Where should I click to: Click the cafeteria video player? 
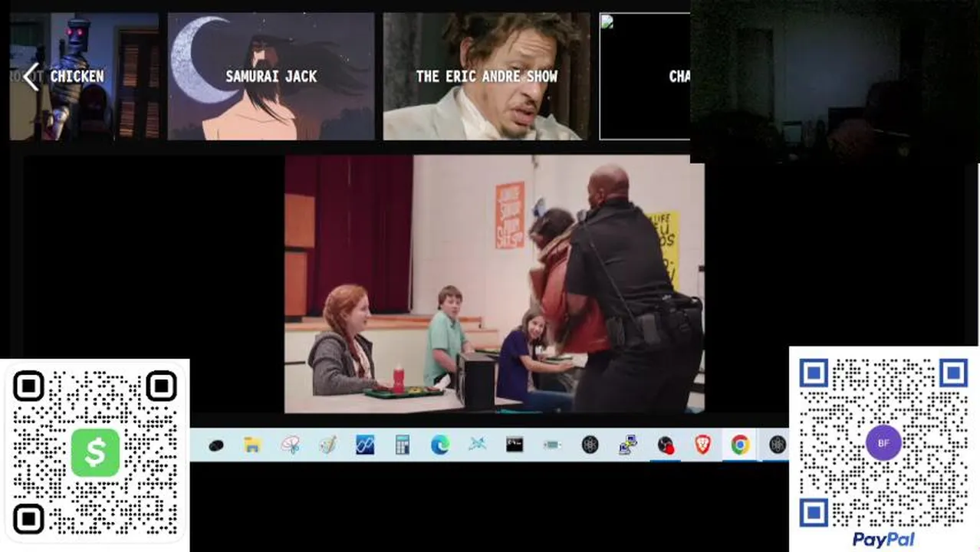[x=495, y=284]
